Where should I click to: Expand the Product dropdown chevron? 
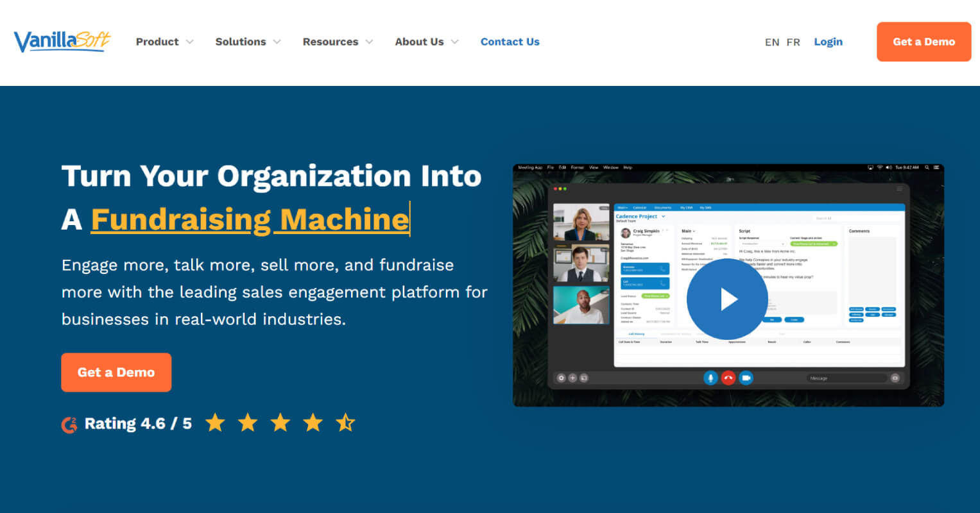[x=189, y=42]
